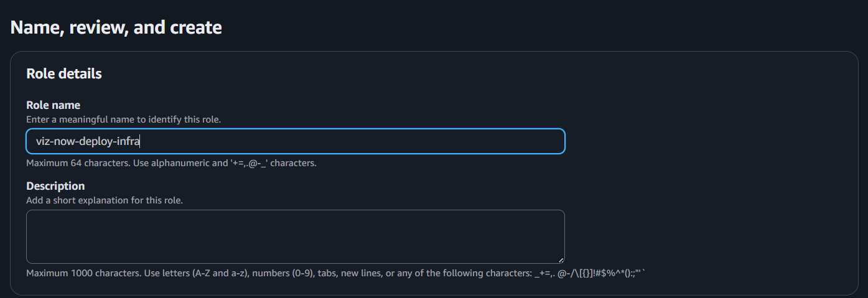Click the "Description" field label
The height and width of the screenshot is (298, 868).
(55, 186)
